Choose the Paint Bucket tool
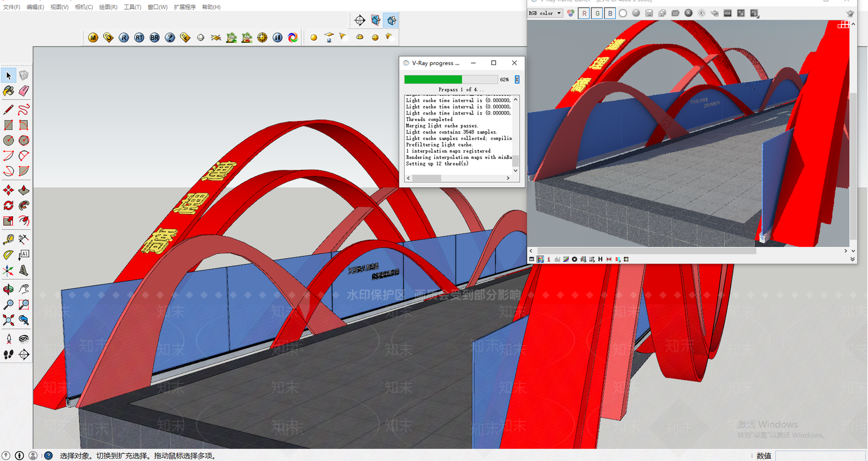The width and height of the screenshot is (868, 461). pyautogui.click(x=9, y=91)
